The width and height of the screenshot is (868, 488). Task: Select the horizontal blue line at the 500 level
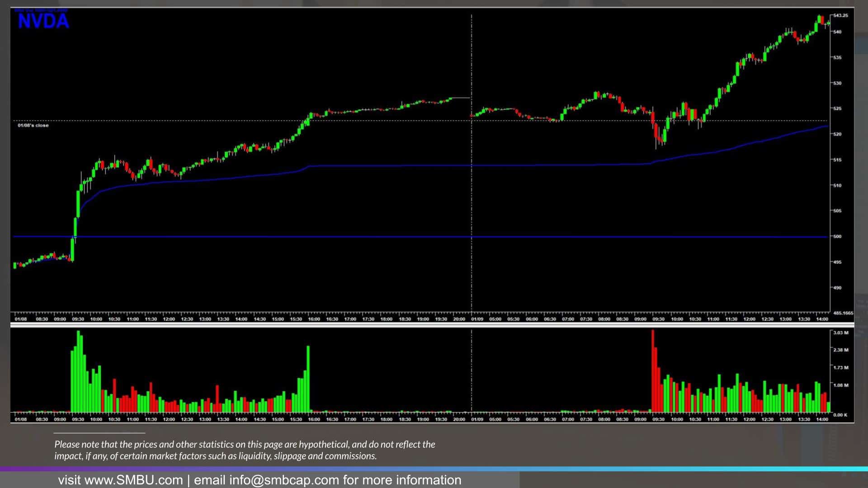coord(420,236)
